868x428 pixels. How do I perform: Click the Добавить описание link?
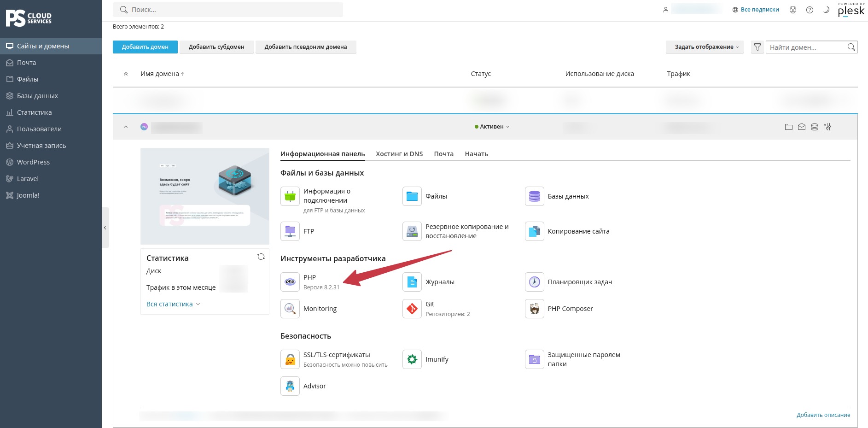tap(823, 415)
